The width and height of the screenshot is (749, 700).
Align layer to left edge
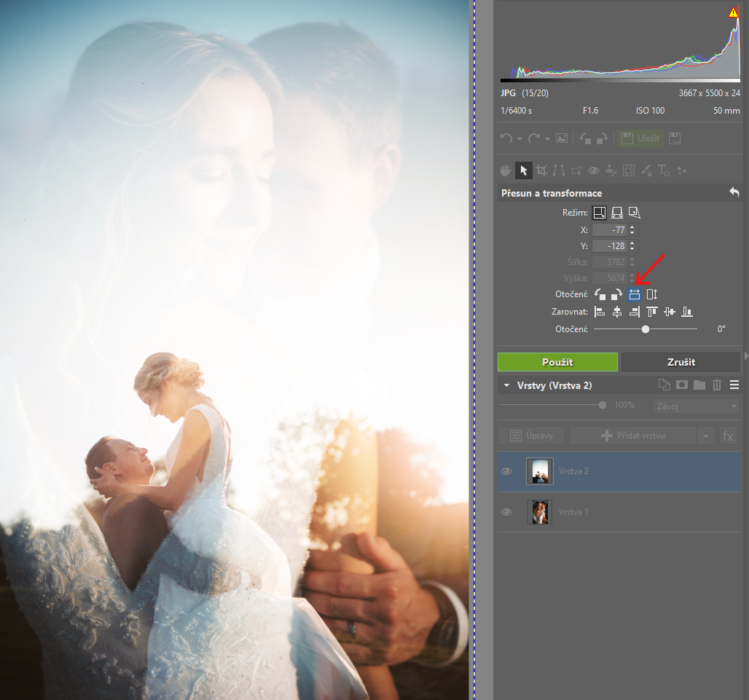tap(600, 312)
